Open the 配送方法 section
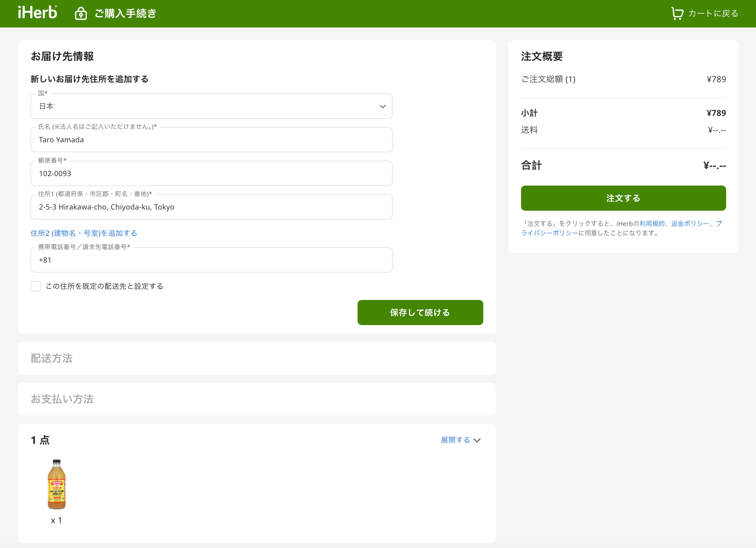The height and width of the screenshot is (548, 756). (51, 358)
